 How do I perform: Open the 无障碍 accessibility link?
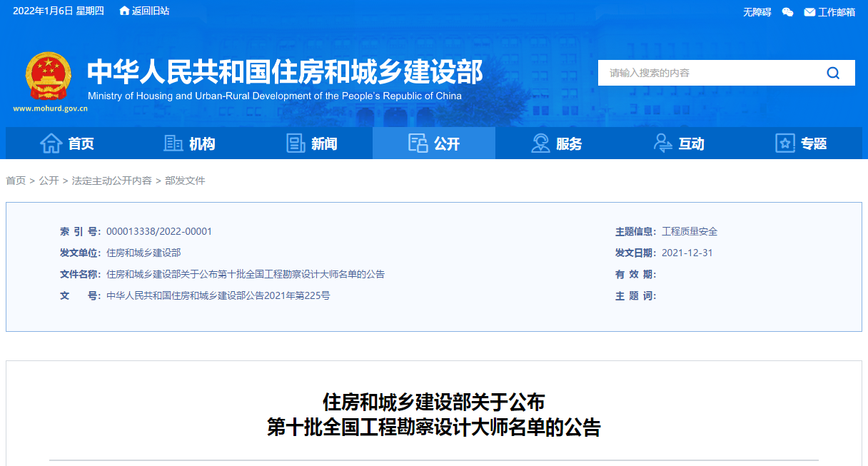pyautogui.click(x=756, y=11)
